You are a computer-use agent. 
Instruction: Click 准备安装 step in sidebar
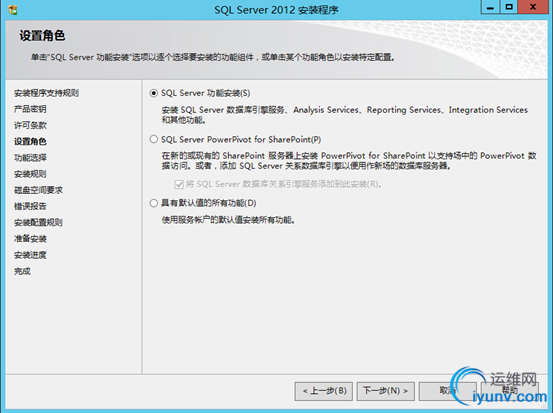(x=30, y=239)
